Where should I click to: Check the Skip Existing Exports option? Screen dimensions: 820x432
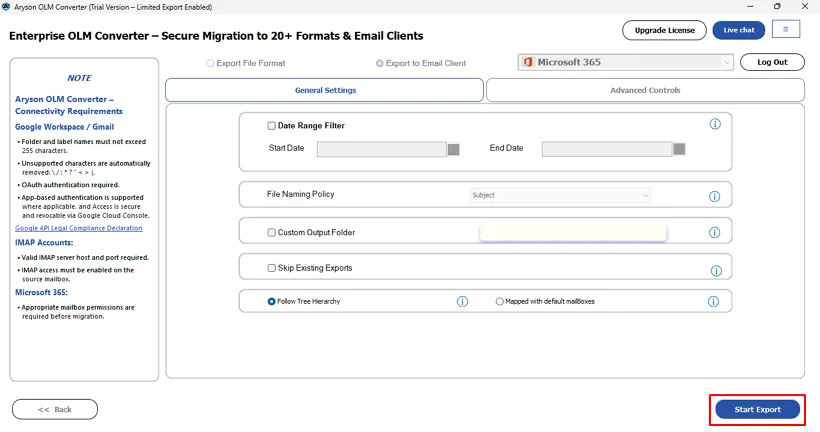[x=272, y=268]
